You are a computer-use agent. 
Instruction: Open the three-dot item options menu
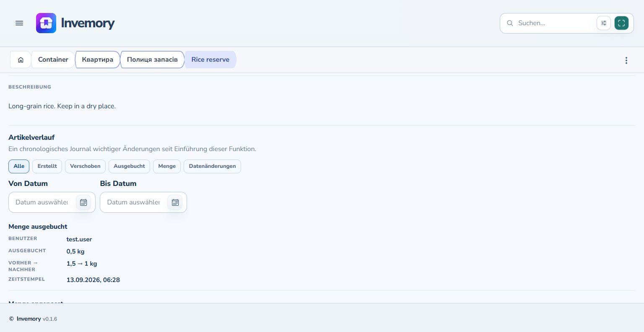(626, 60)
